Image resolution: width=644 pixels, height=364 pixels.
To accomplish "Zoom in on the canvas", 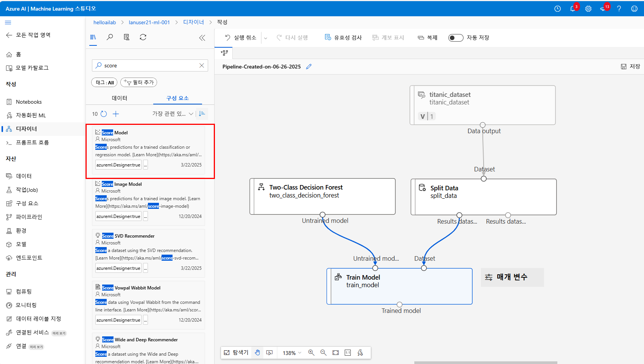I will (x=311, y=353).
